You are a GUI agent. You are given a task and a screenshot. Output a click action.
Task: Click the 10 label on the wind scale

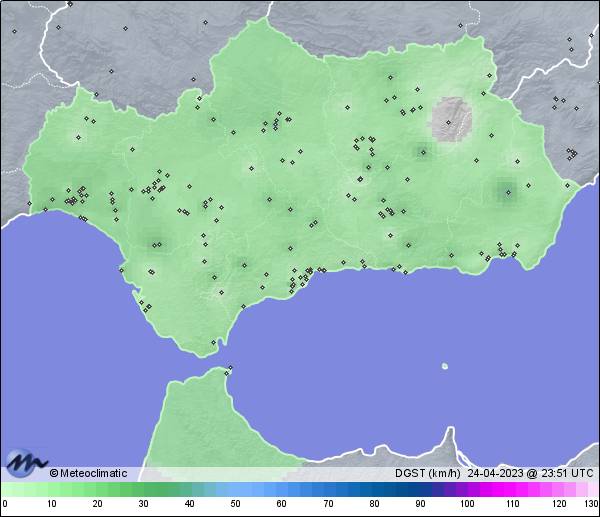tap(52, 503)
